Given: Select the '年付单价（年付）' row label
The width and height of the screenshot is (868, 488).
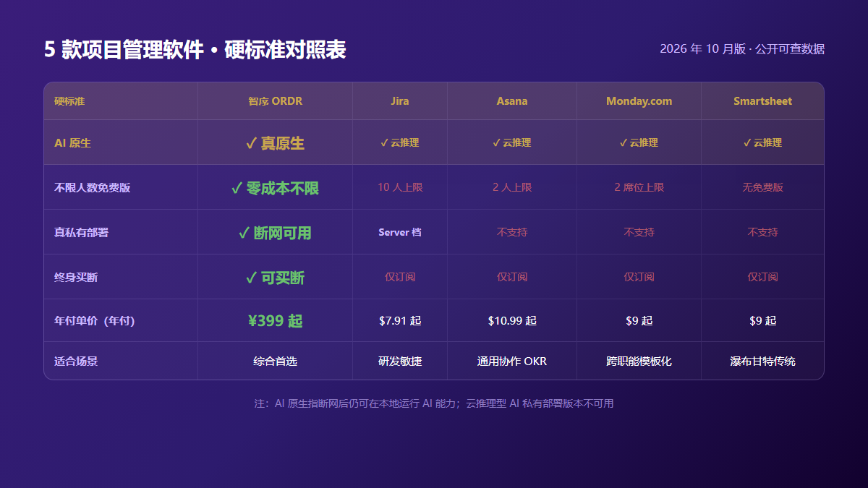Looking at the screenshot, I should coord(95,321).
